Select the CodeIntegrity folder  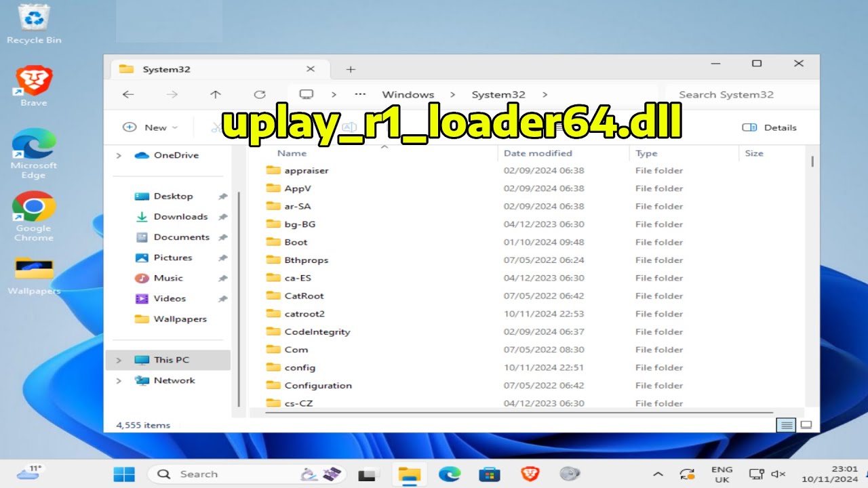pos(308,331)
